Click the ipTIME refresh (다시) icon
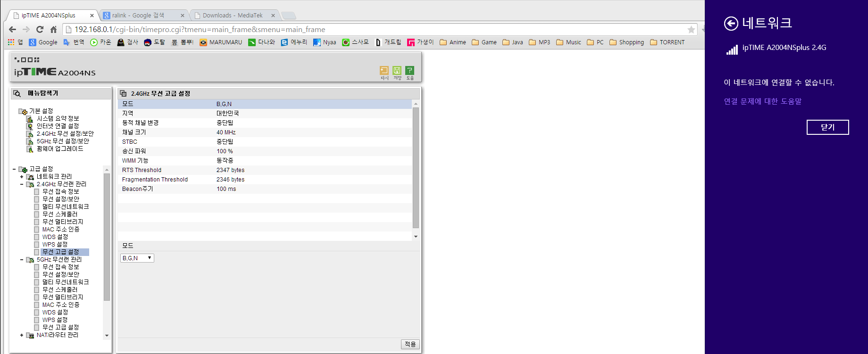Image resolution: width=868 pixels, height=354 pixels. click(x=384, y=71)
